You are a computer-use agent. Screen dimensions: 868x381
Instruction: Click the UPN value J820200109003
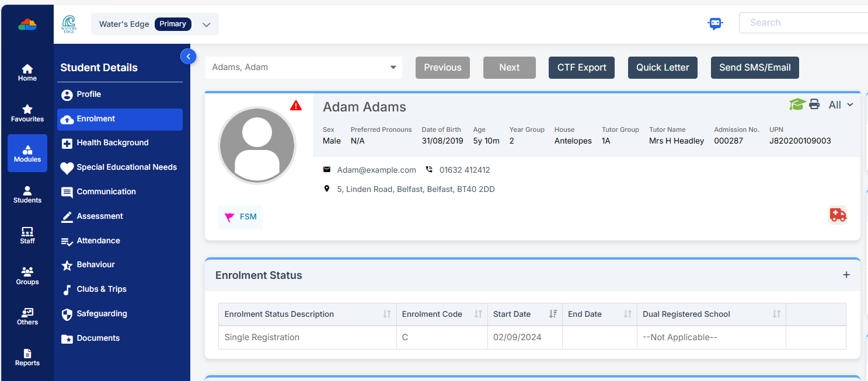click(800, 141)
